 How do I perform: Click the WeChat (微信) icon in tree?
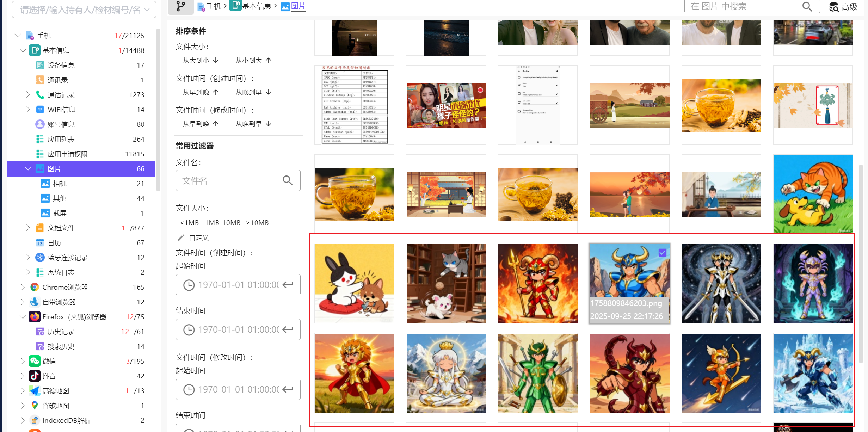35,361
